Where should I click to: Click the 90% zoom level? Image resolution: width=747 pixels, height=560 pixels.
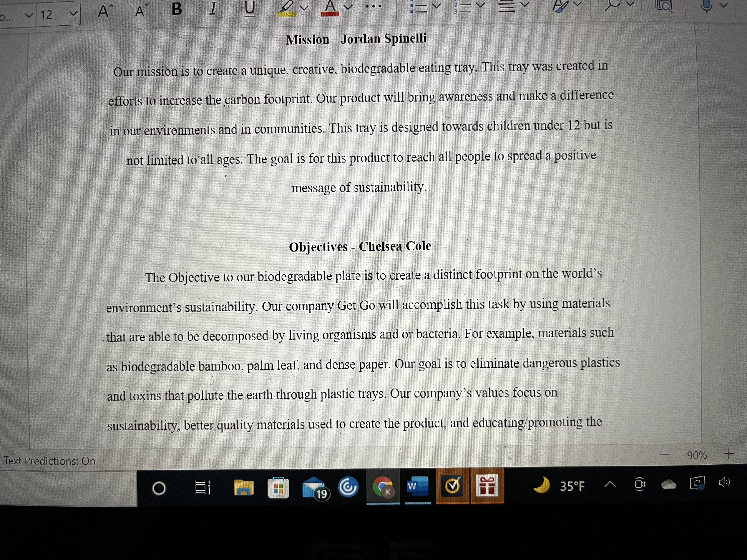coord(697,455)
